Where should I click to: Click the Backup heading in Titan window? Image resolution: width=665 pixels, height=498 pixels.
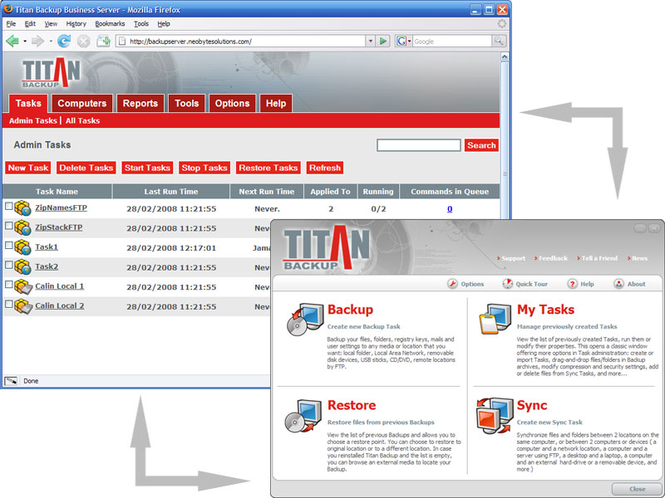pos(350,309)
